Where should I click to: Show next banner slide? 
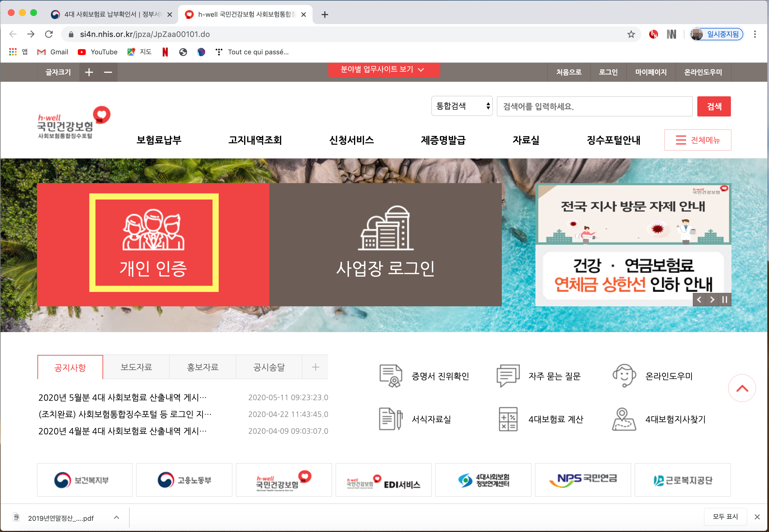click(x=712, y=299)
